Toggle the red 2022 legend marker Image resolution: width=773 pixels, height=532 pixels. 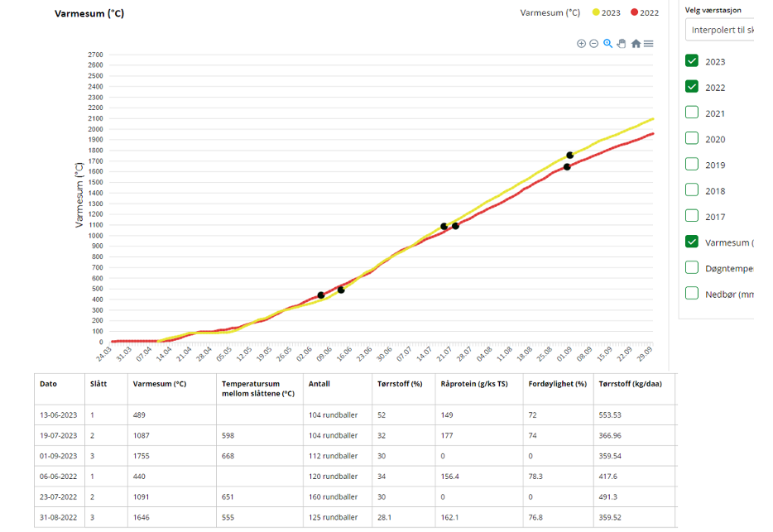tap(635, 12)
